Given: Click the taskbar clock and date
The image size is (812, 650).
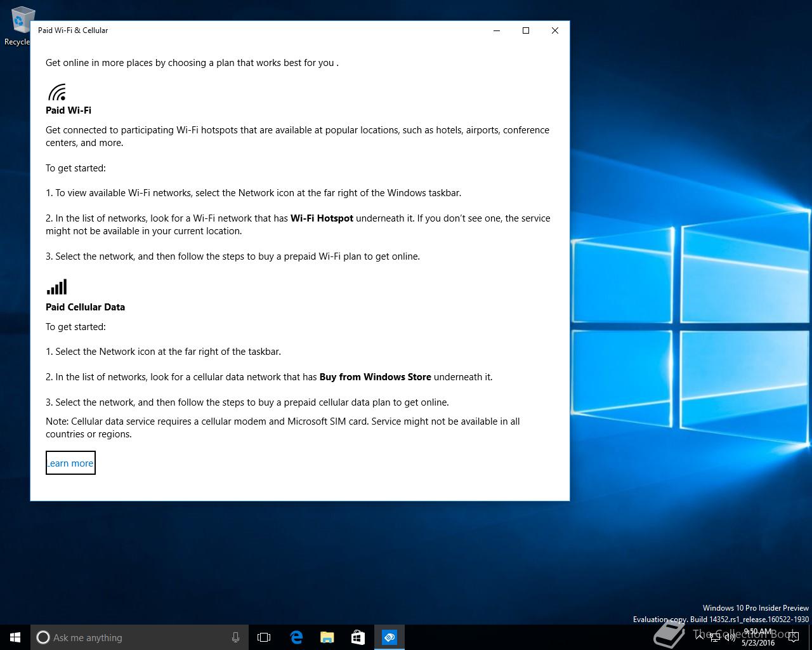Looking at the screenshot, I should [758, 637].
